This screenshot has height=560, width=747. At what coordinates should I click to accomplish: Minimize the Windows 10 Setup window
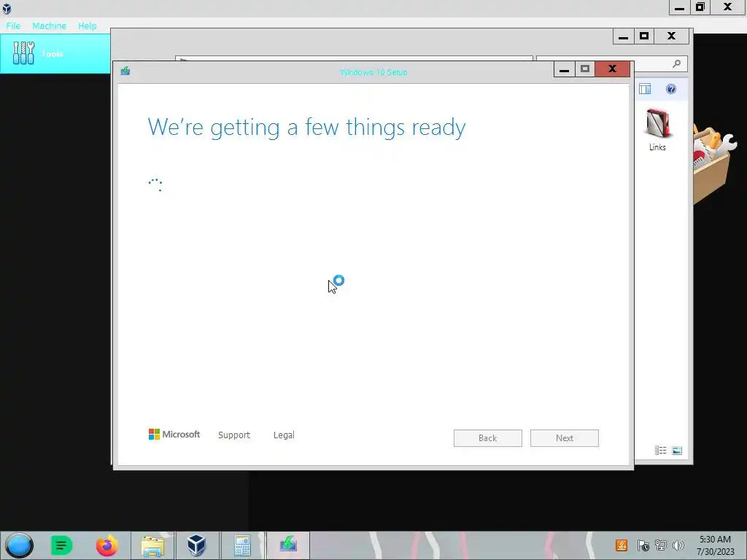(564, 69)
